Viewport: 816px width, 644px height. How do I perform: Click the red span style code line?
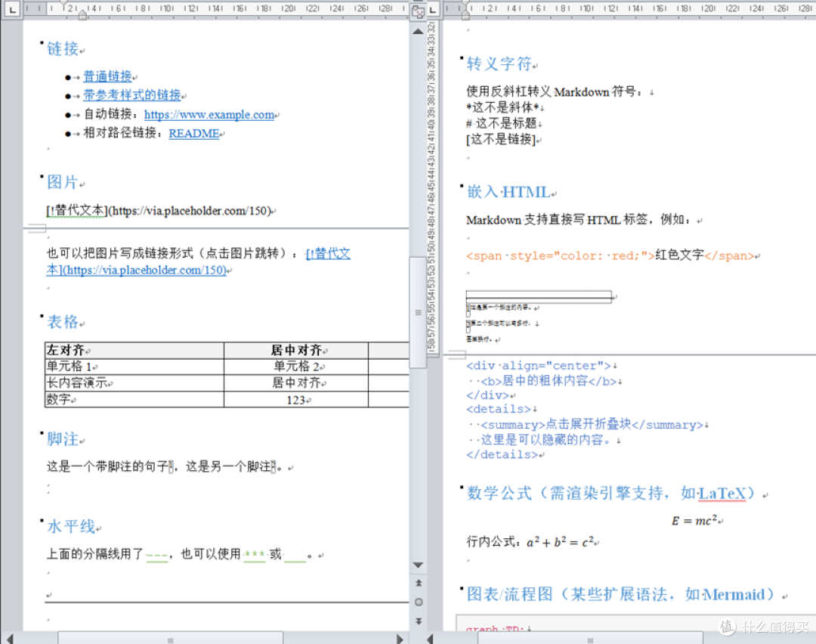pos(610,255)
